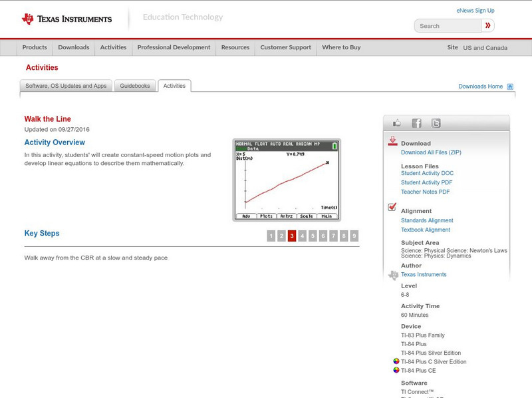Screen dimensions: 532x398
Task: Click 'Science: Physics: Dynamics' subject text
Action: (x=436, y=256)
